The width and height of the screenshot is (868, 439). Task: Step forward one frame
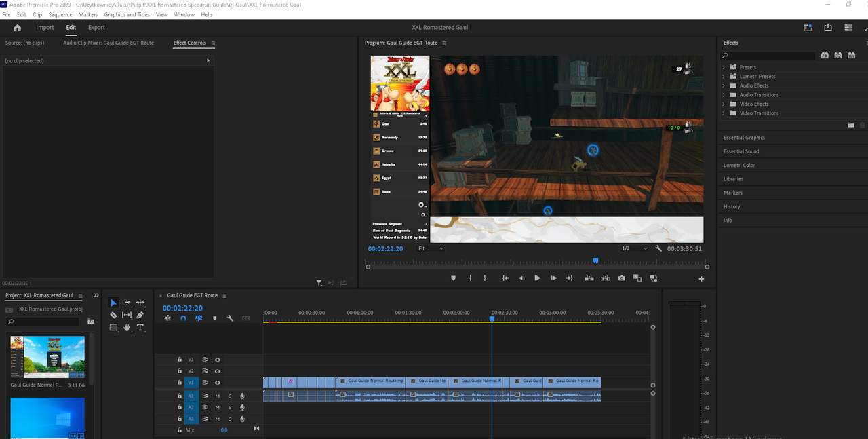click(x=554, y=278)
